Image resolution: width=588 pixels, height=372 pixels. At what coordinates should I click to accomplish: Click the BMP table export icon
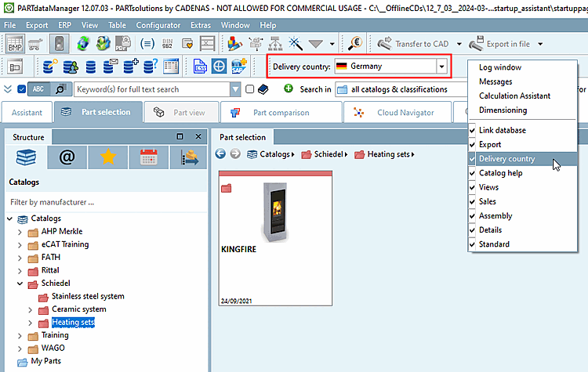click(x=15, y=44)
